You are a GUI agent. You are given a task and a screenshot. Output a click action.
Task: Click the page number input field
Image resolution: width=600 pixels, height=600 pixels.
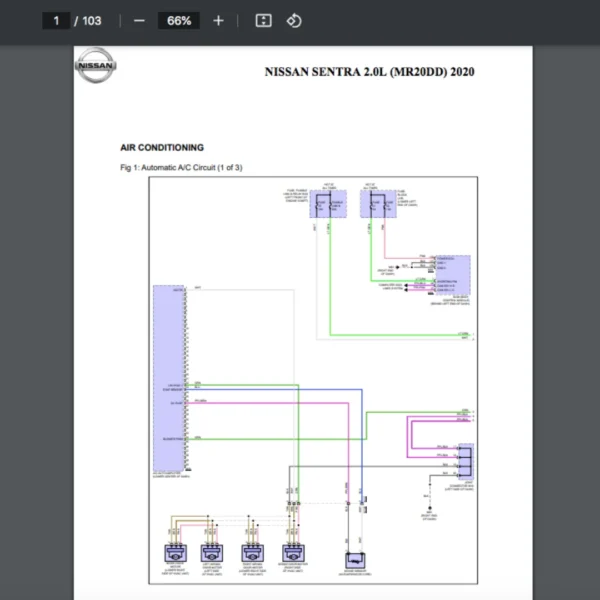pos(56,21)
